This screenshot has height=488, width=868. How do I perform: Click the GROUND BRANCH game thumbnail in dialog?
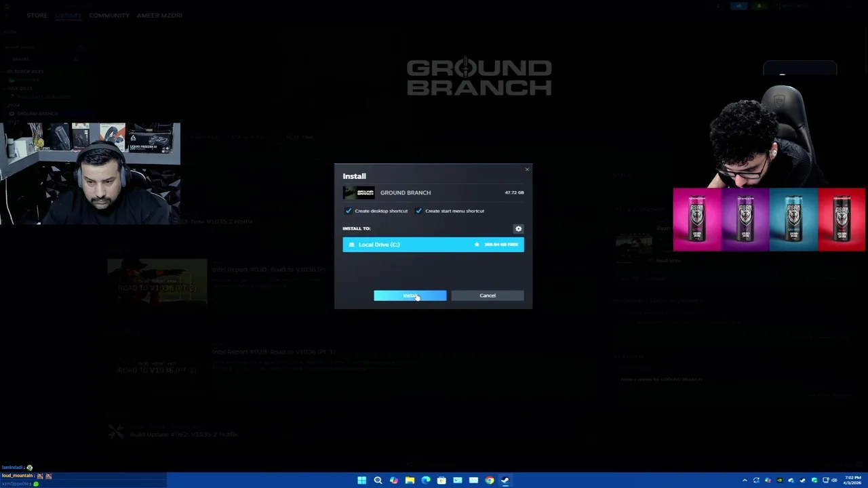pos(358,192)
